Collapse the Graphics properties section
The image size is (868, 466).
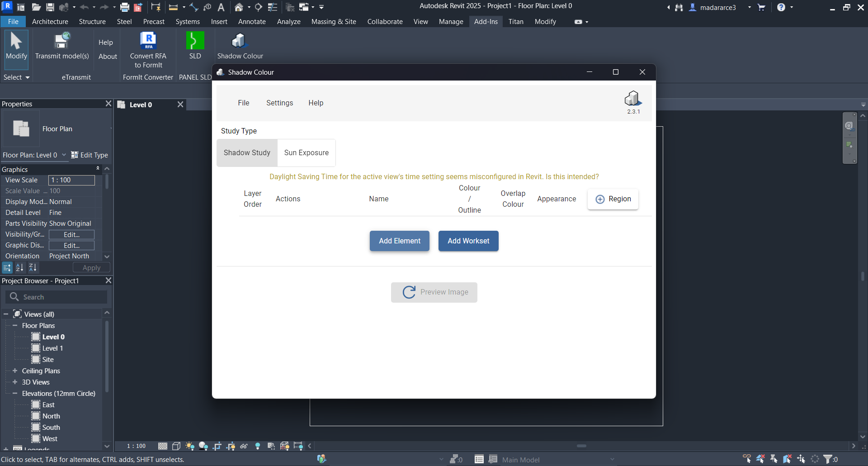(98, 168)
